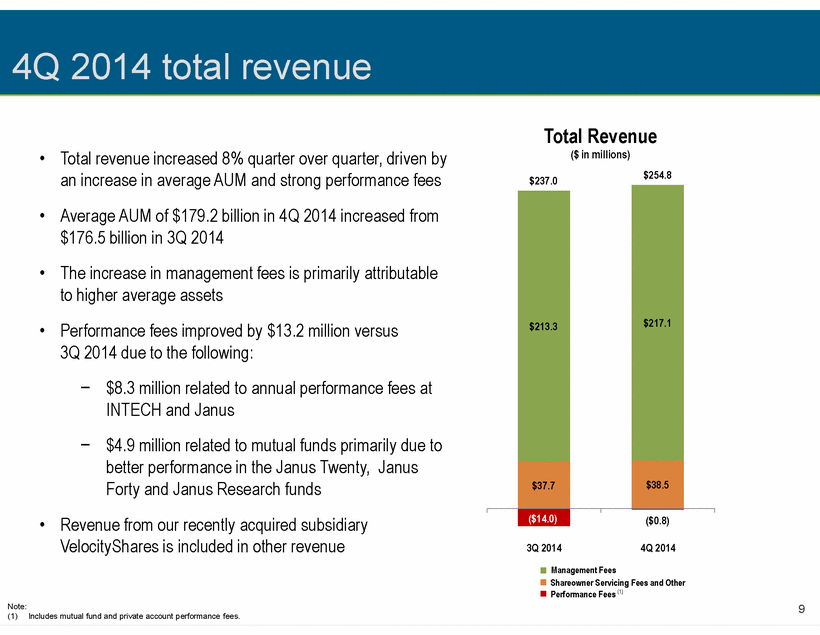
Task: Click the bullet 'Total revenue increased 8% quarter over quarter'
Action: point(253,169)
